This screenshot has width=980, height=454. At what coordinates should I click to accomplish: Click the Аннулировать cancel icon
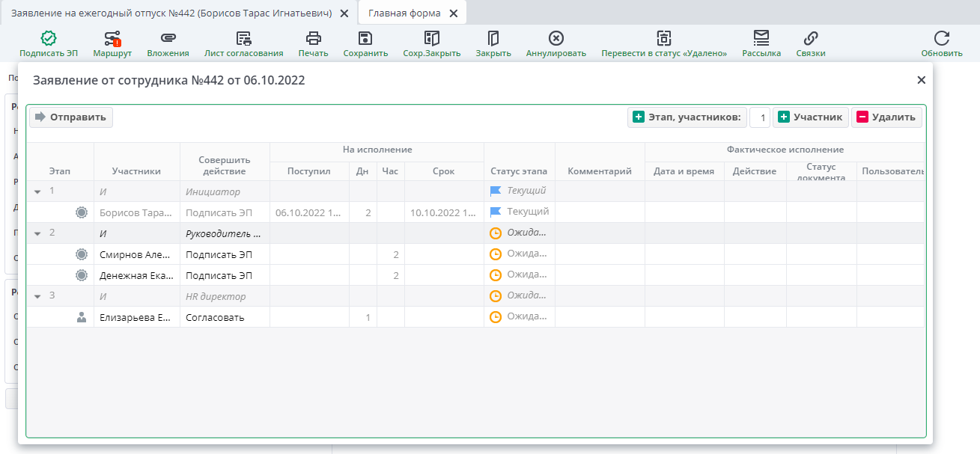556,39
